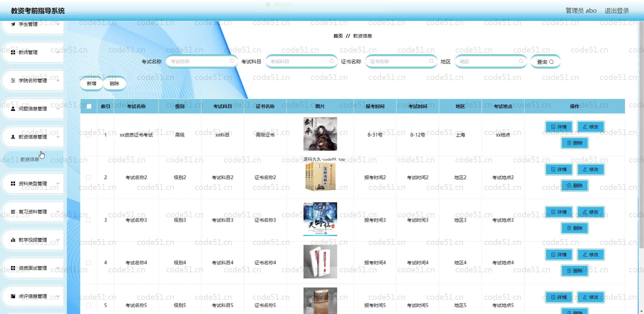Go to 首页 in breadcrumb
The height and width of the screenshot is (314, 644).
coord(338,36)
